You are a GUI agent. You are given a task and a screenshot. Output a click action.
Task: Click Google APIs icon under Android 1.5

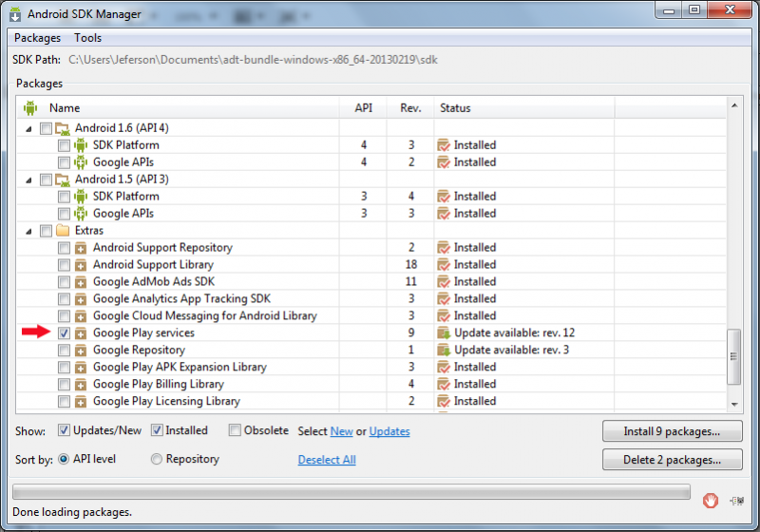click(x=81, y=214)
